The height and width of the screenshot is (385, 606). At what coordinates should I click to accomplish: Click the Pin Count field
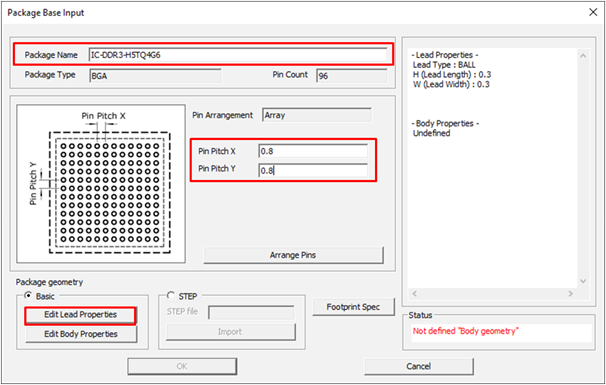(352, 76)
